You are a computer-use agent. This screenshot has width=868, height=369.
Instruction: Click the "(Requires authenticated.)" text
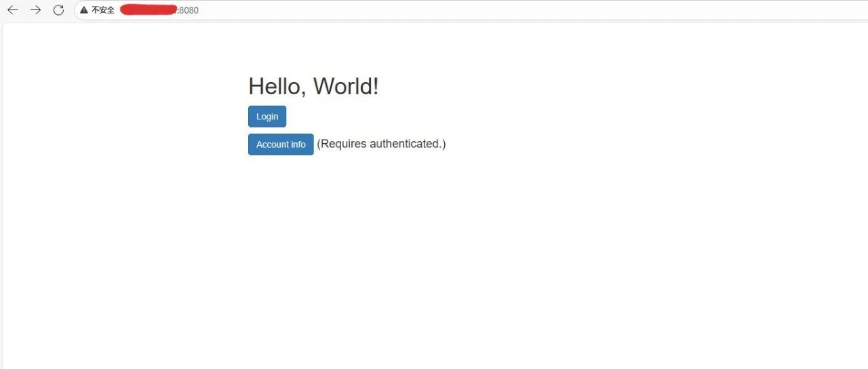coord(381,144)
